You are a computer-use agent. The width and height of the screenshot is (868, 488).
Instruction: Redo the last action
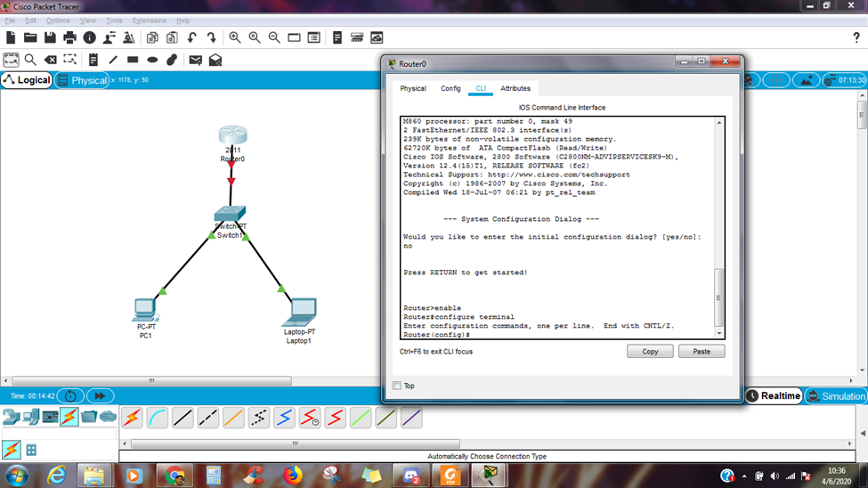212,37
